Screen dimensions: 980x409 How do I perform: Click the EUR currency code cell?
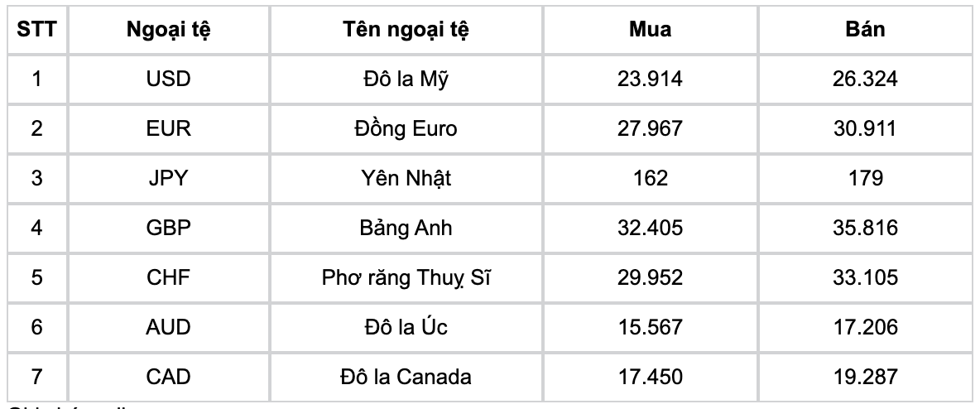point(168,129)
